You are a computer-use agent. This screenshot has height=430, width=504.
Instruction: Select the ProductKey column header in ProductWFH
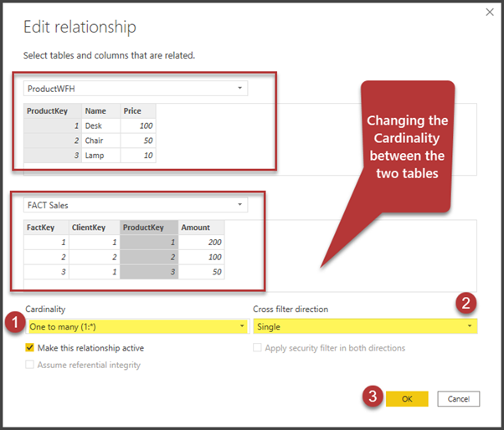[x=53, y=110]
